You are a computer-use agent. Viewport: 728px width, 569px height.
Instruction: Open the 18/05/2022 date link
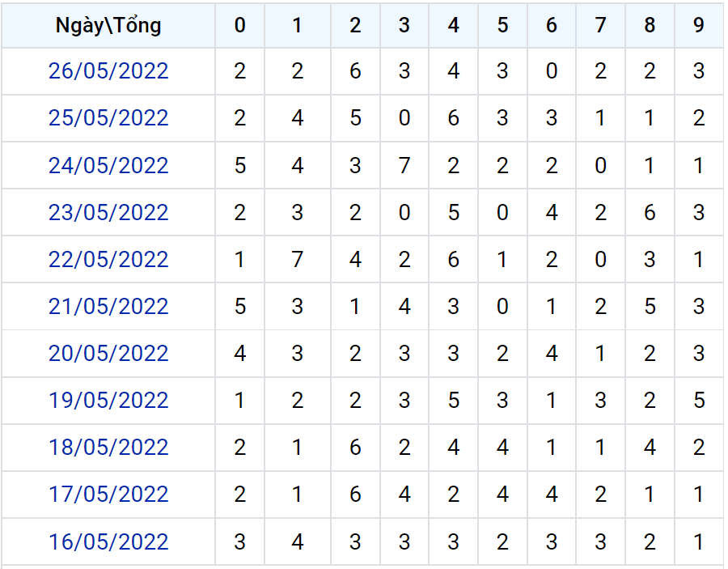[108, 448]
